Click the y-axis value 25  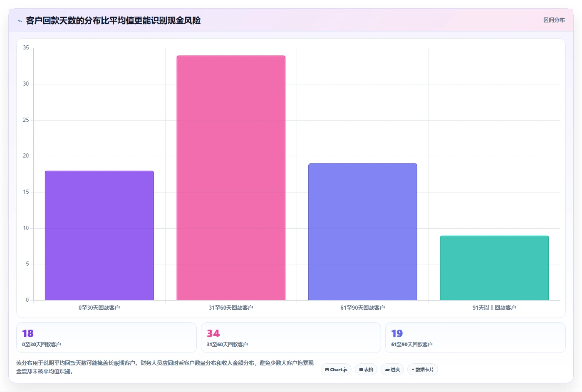point(26,120)
